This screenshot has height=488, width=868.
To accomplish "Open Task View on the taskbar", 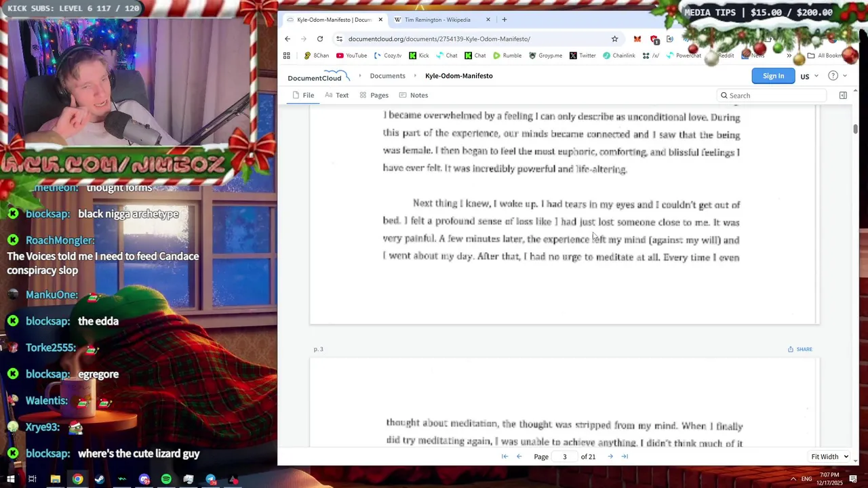I will 32,479.
